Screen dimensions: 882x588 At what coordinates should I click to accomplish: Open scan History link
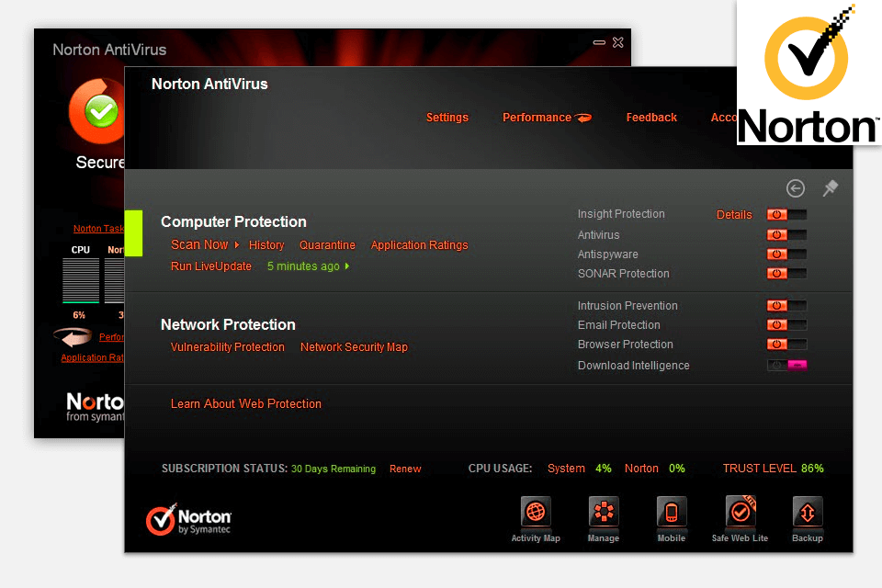click(266, 245)
